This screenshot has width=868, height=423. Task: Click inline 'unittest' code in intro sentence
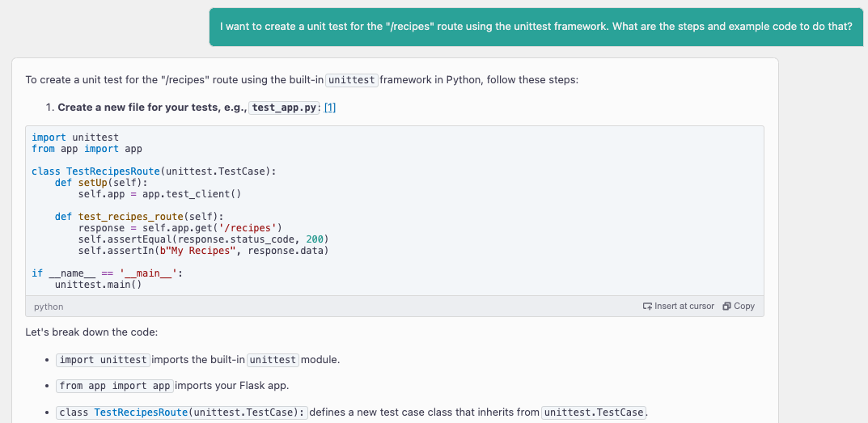352,79
